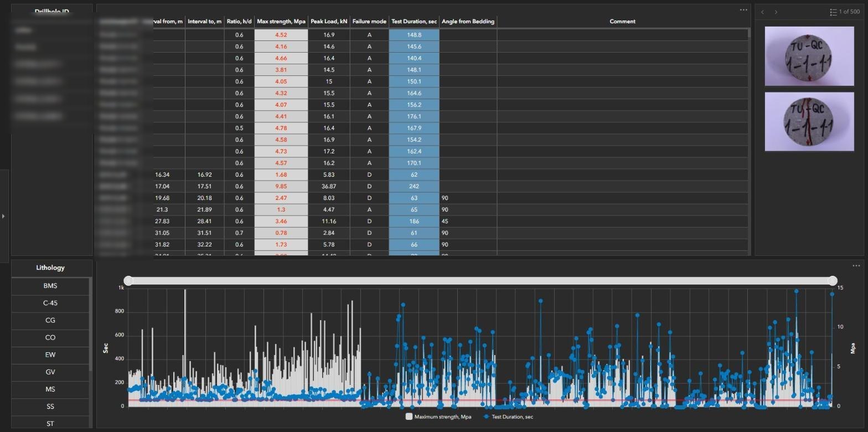Open the record list showing 1 of 500
868x432 pixels.
click(845, 12)
